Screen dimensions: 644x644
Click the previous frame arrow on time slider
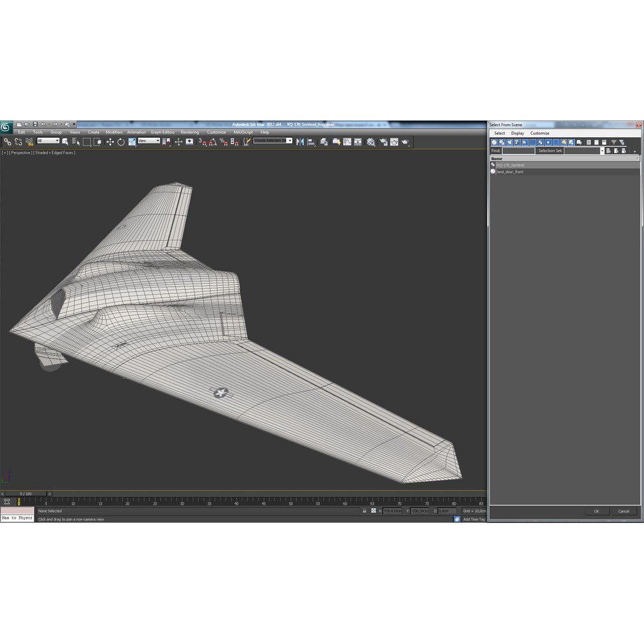click(x=2, y=494)
